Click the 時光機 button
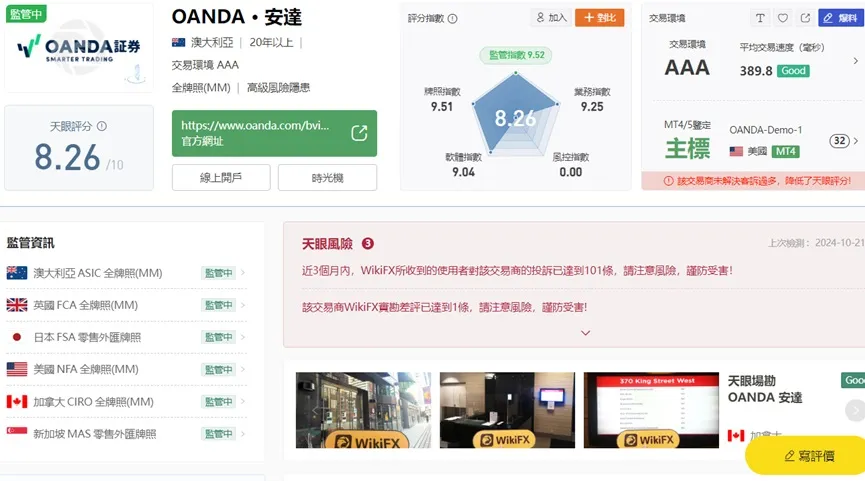Viewport: 865px width, 481px height. [328, 178]
